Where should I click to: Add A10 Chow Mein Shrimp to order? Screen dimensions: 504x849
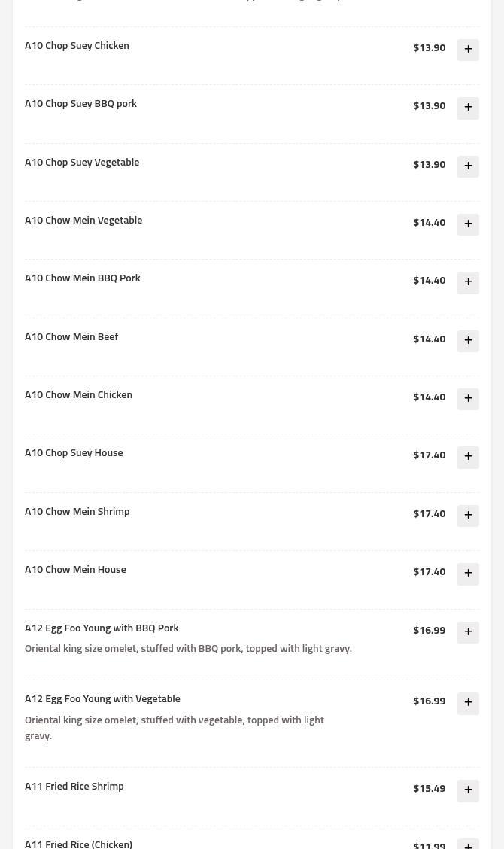(468, 516)
